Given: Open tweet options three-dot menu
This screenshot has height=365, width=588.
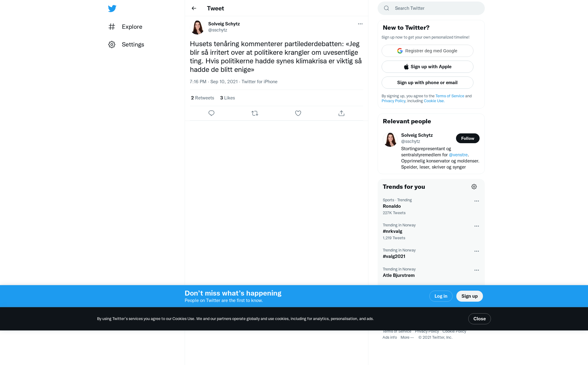Looking at the screenshot, I should coord(360,24).
